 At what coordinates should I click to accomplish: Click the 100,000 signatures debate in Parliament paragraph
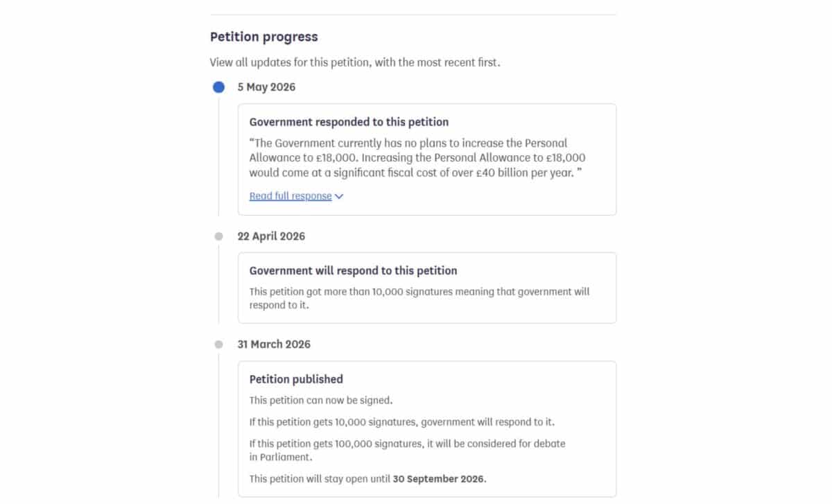[x=407, y=450]
